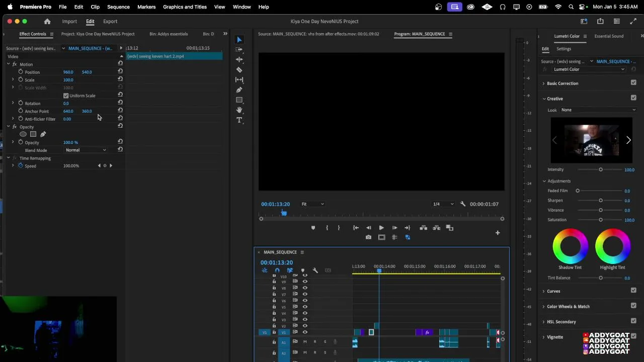644x362 pixels.
Task: Reset the Position parameter
Action: (x=120, y=71)
